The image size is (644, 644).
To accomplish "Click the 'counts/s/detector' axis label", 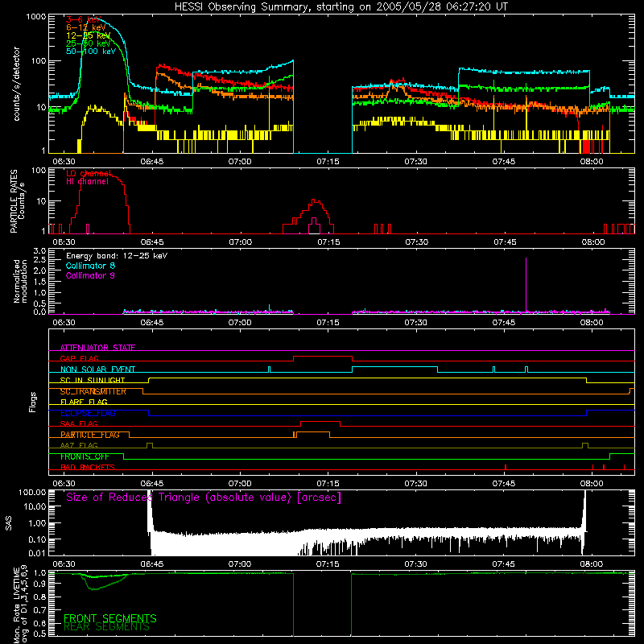I will (17, 84).
